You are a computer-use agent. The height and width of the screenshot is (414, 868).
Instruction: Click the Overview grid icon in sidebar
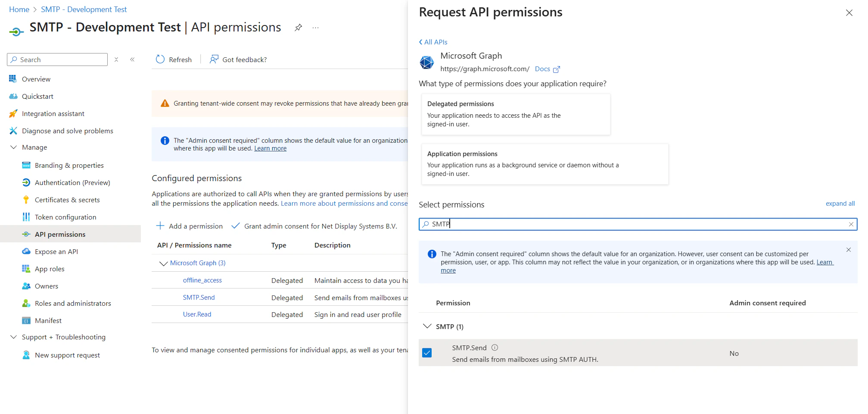tap(13, 79)
